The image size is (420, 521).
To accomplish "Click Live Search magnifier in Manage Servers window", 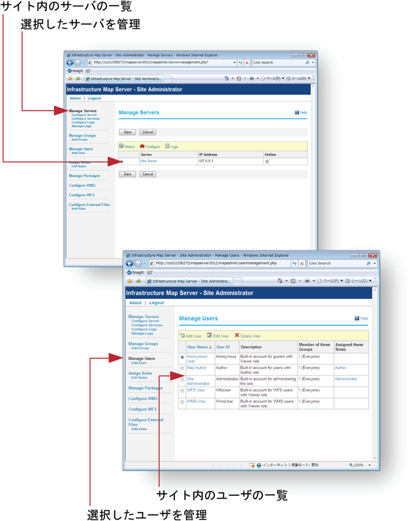I will click(x=307, y=62).
